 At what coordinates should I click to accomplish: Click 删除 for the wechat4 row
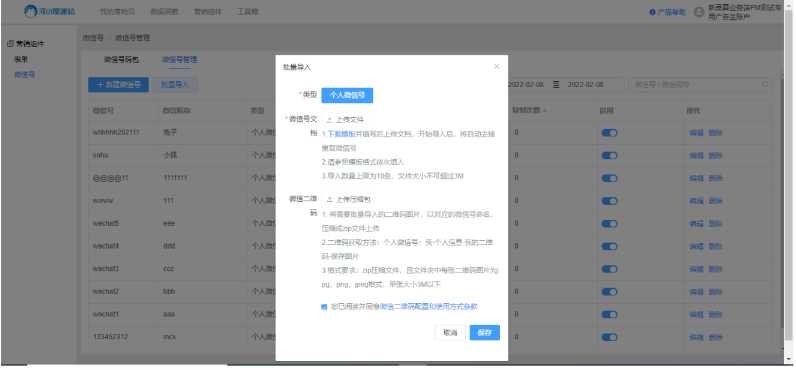tap(715, 246)
